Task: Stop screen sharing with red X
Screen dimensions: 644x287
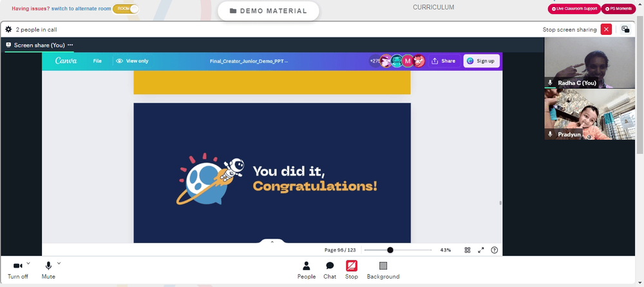Action: pos(606,29)
